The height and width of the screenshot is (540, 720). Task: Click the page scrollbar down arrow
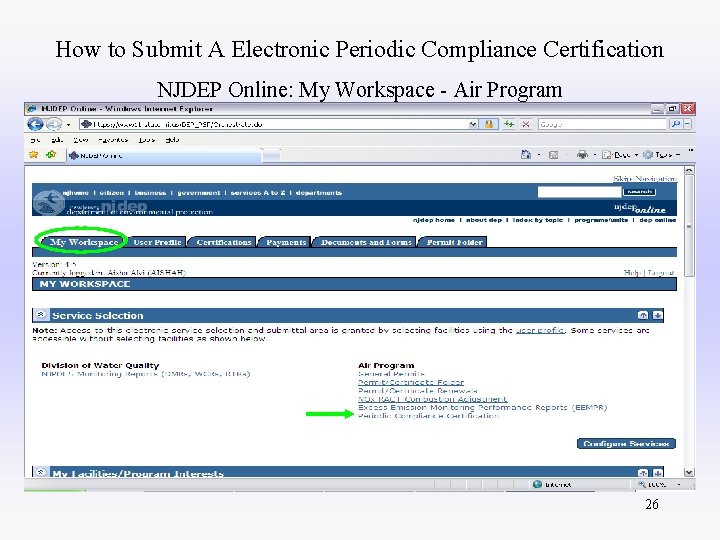point(689,472)
